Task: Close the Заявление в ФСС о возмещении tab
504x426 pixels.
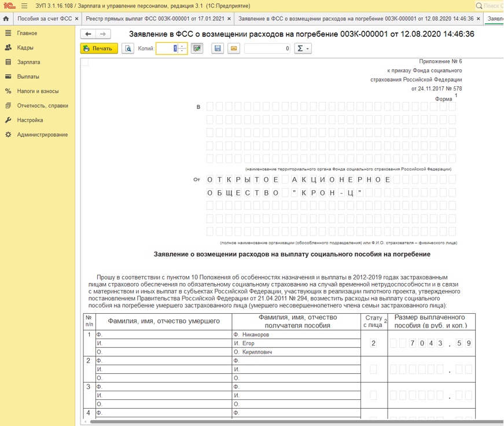Action: pyautogui.click(x=479, y=19)
